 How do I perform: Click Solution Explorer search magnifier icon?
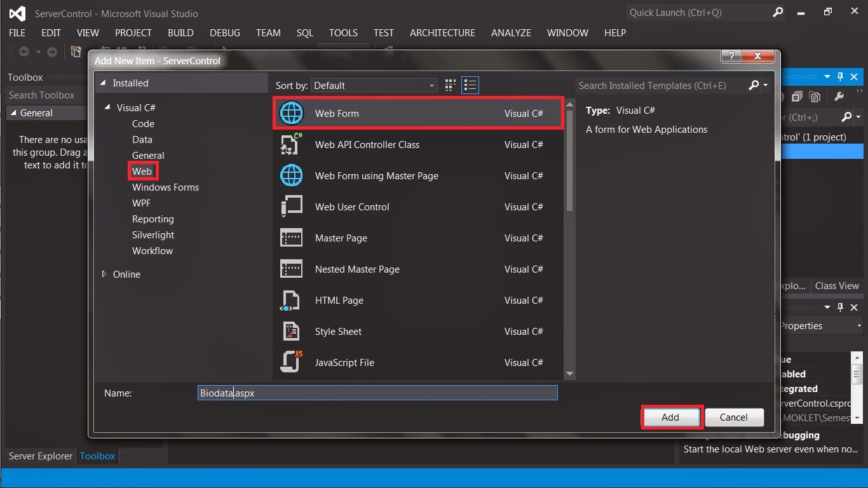coord(846,117)
